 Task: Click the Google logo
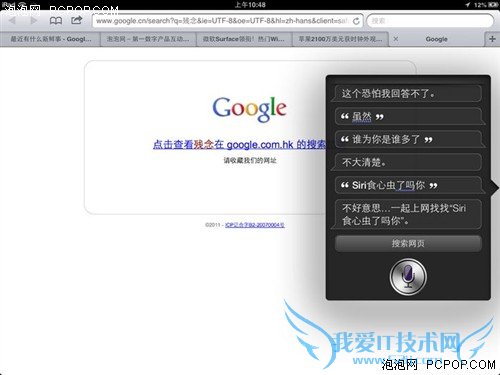click(250, 109)
